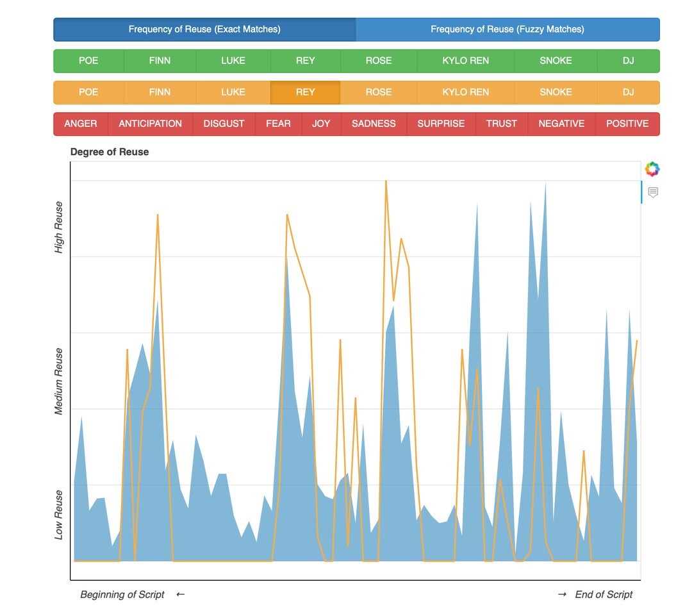Click the colorful Bokeh logo icon
The image size is (685, 616).
[x=652, y=169]
